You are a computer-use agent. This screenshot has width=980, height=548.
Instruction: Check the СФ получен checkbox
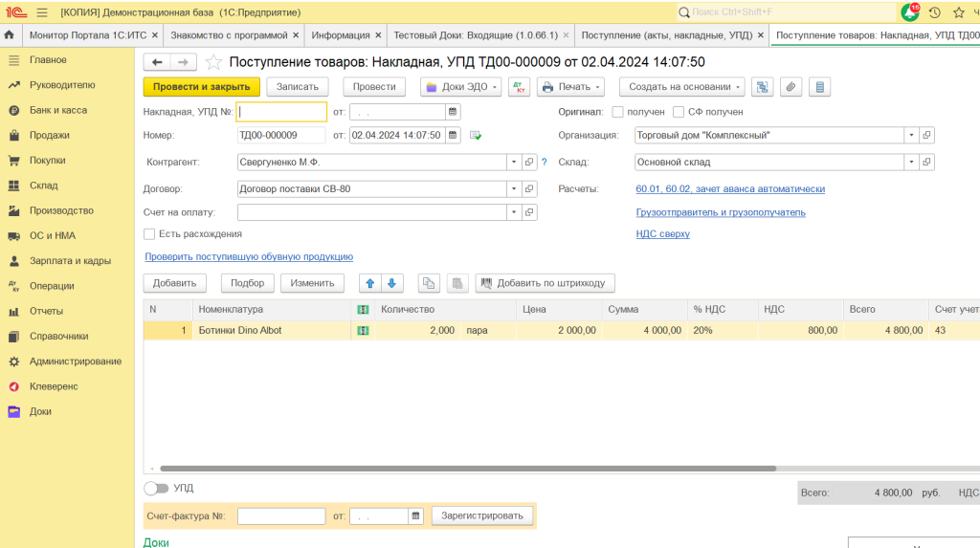679,112
